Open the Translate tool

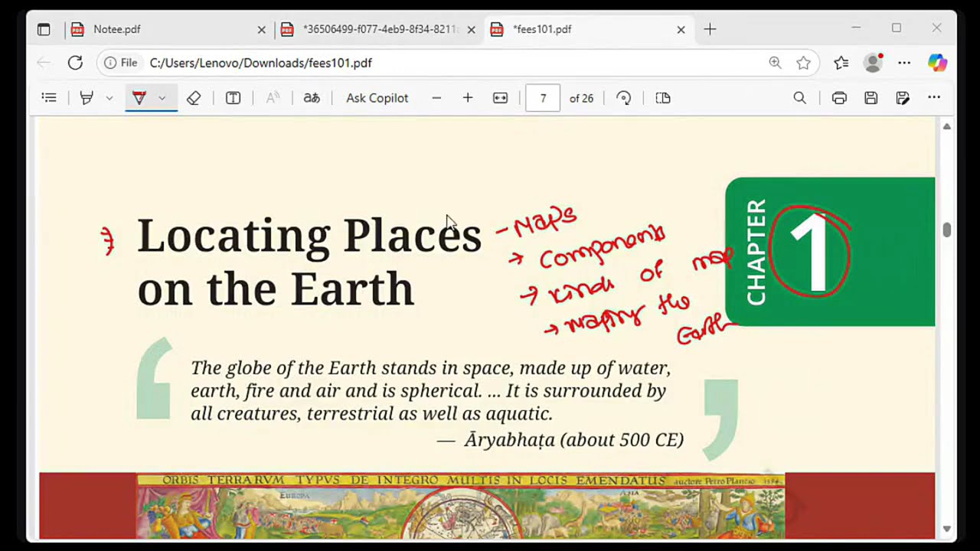(x=312, y=98)
